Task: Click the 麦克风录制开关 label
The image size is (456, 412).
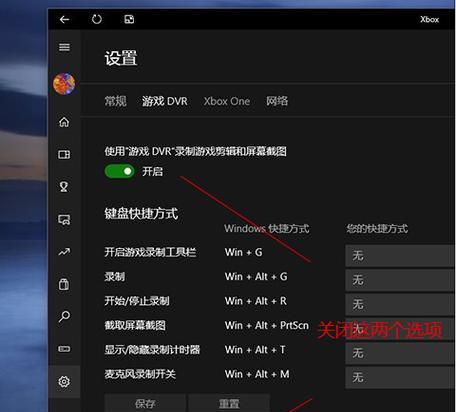Action: tap(140, 374)
